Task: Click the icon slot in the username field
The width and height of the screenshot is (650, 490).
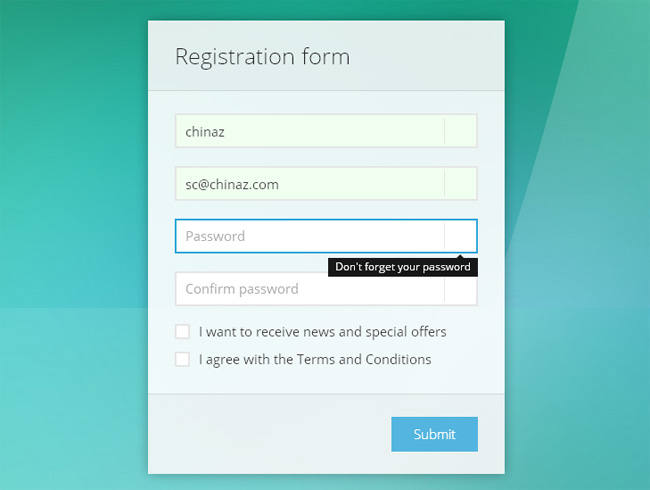Action: coord(461,131)
